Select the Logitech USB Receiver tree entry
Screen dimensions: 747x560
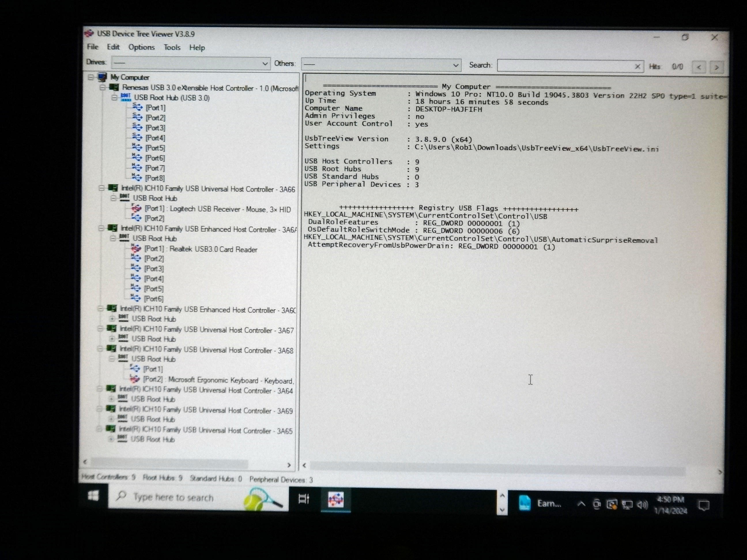pos(218,209)
